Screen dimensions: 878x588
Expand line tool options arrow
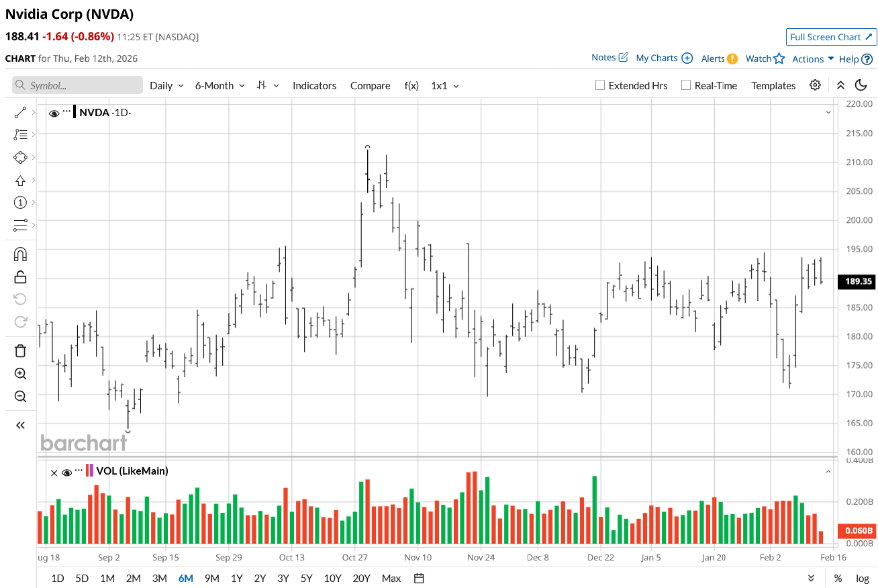pyautogui.click(x=34, y=112)
